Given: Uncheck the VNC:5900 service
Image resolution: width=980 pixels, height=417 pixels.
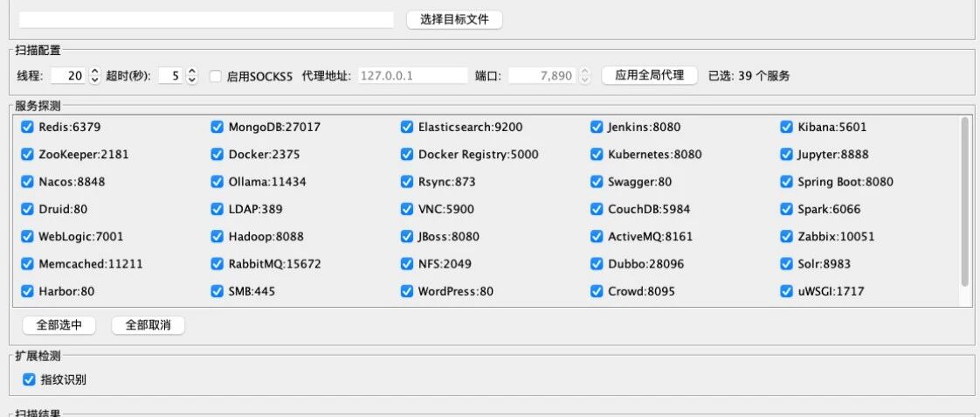Looking at the screenshot, I should (x=407, y=209).
